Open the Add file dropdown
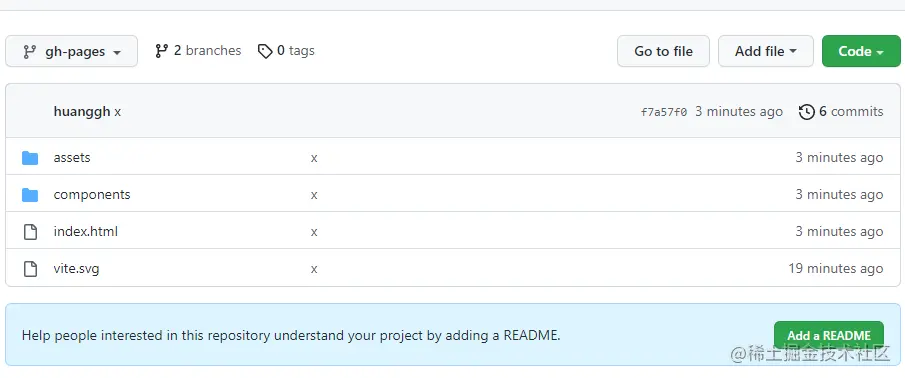The height and width of the screenshot is (378, 905). [x=765, y=51]
